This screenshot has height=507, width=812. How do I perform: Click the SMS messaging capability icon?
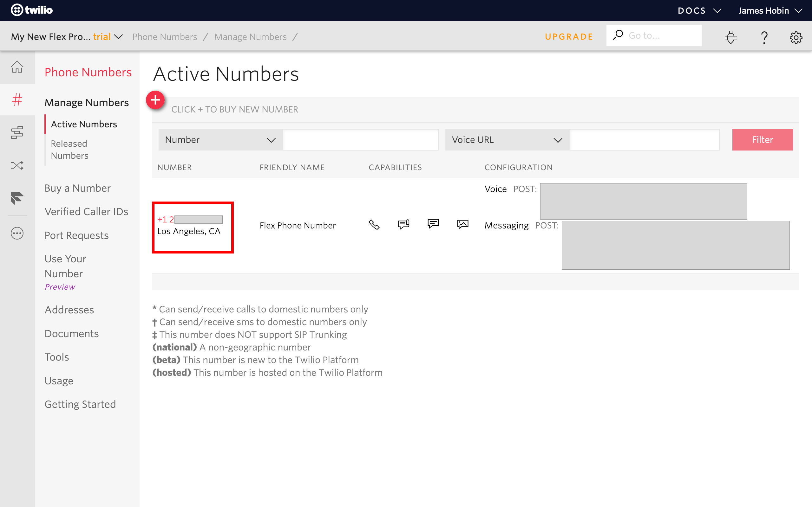click(x=433, y=224)
